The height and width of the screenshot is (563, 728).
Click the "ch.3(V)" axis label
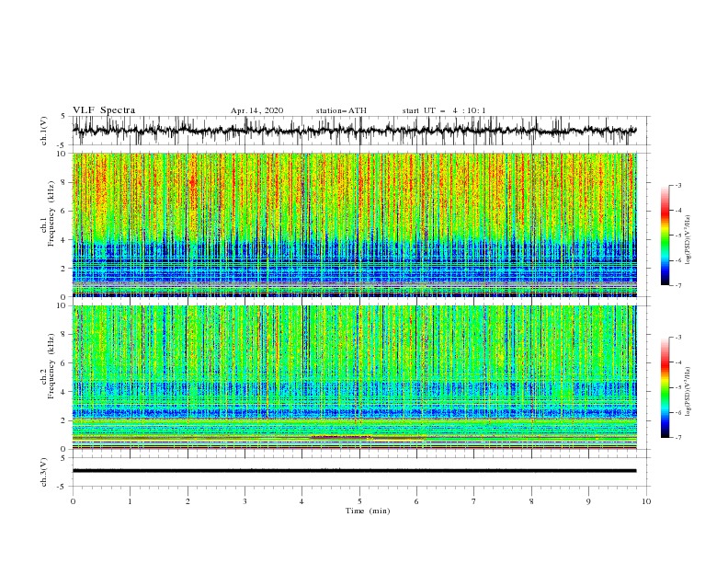point(44,472)
